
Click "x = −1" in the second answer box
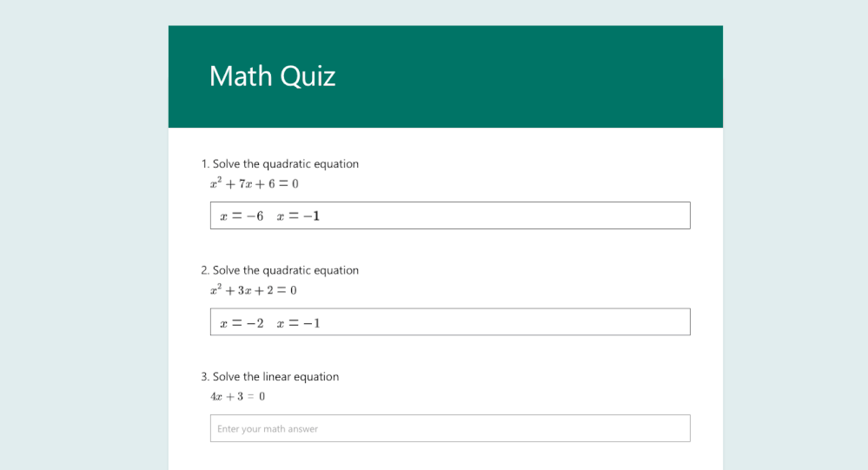tap(298, 323)
